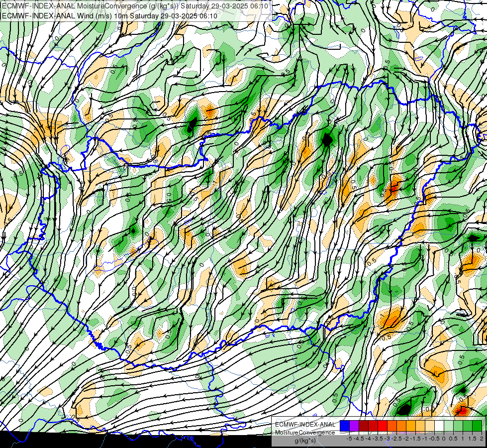This screenshot has height=448, width=487.
Task: Click the -0.5 legend tick label
Action: click(x=434, y=439)
